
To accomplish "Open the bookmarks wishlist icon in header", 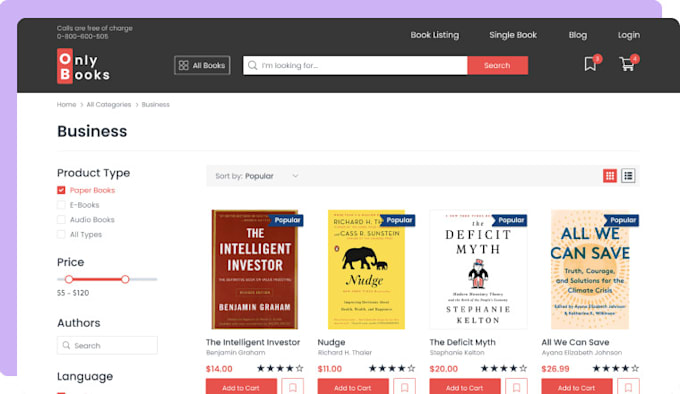I will coord(590,64).
